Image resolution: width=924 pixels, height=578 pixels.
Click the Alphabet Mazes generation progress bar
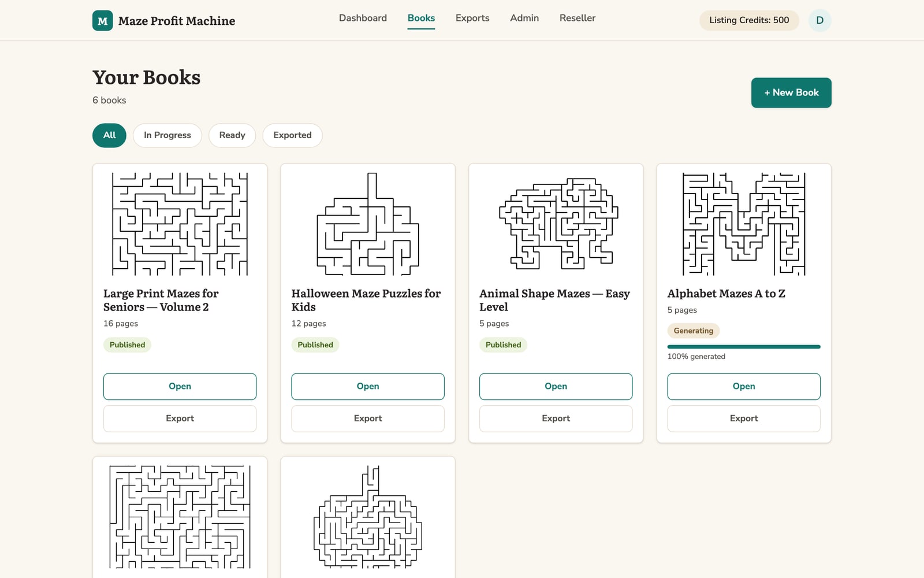744,347
